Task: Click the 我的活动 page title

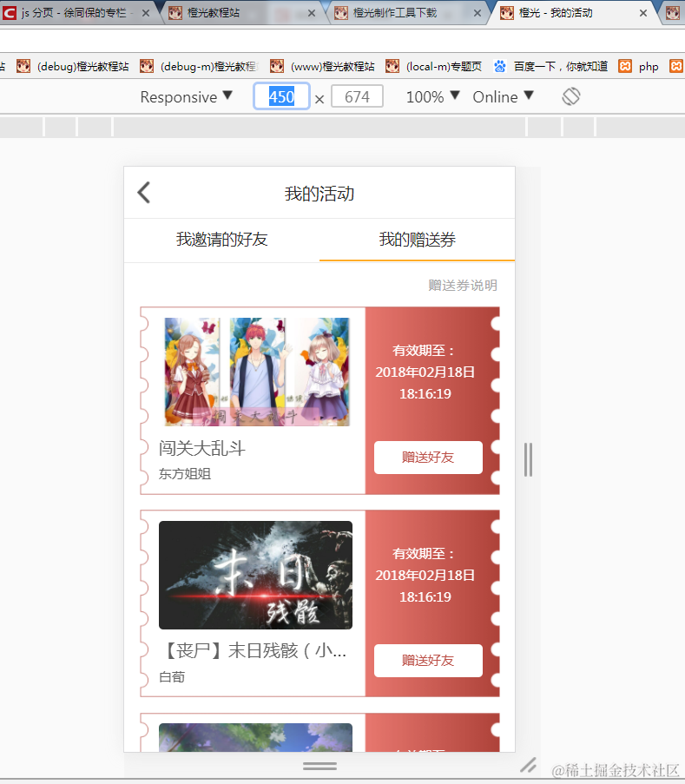Action: click(x=319, y=194)
